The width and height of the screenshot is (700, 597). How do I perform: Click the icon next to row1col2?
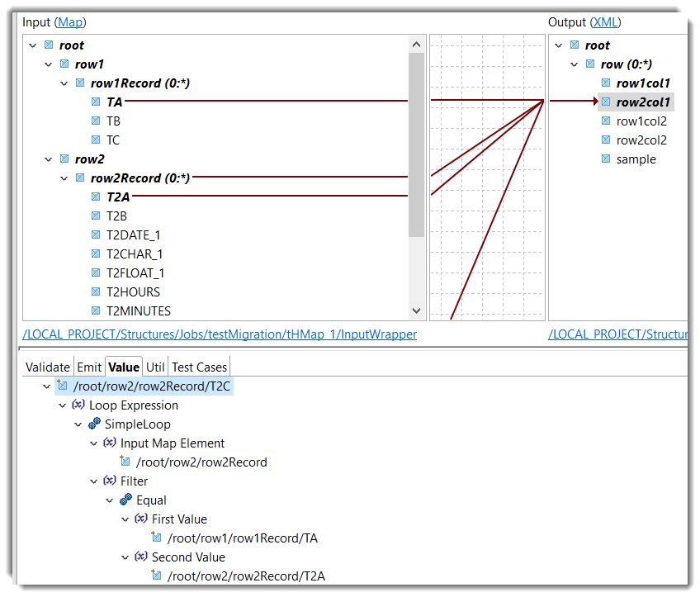[x=606, y=121]
